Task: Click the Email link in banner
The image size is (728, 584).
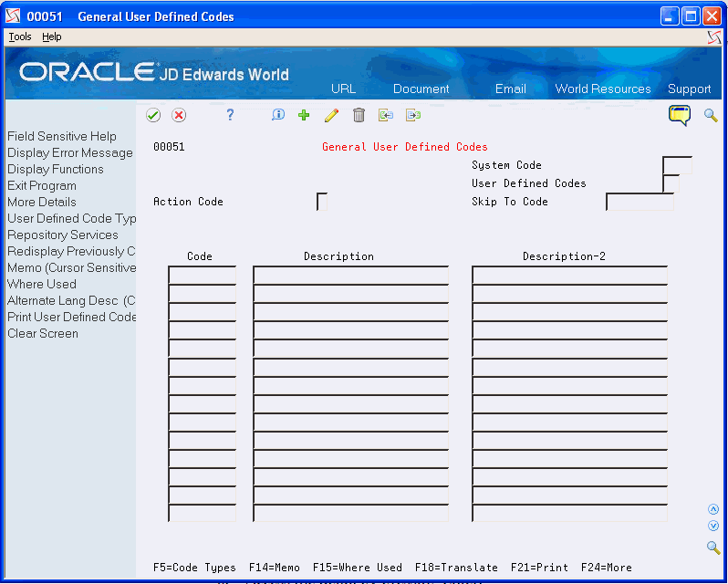Action: point(511,89)
